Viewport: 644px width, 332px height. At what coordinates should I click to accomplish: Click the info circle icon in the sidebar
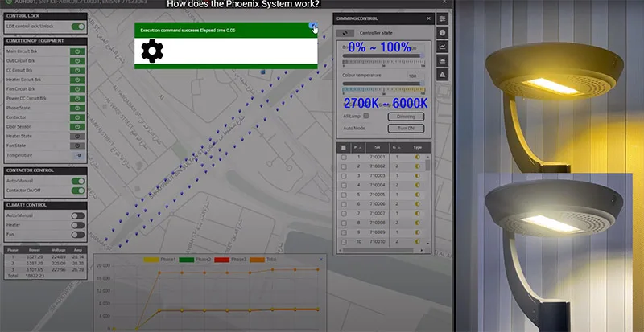pyautogui.click(x=442, y=33)
